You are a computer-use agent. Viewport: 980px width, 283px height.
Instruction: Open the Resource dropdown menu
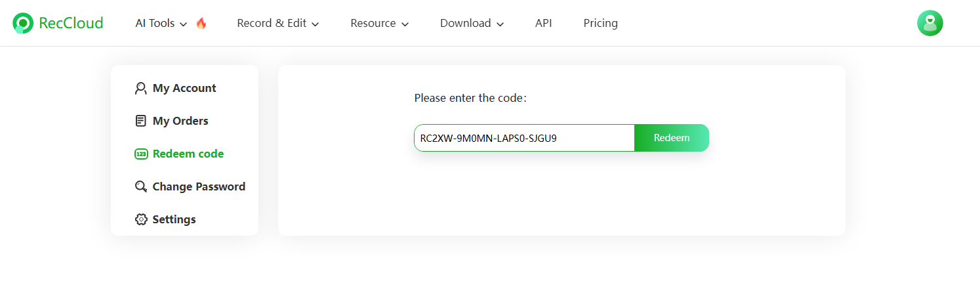coord(379,24)
